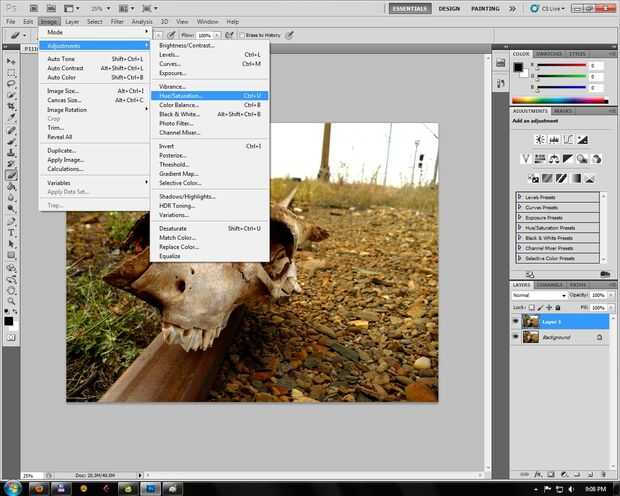
Task: Switch to Painting workspace
Action: pyautogui.click(x=485, y=9)
